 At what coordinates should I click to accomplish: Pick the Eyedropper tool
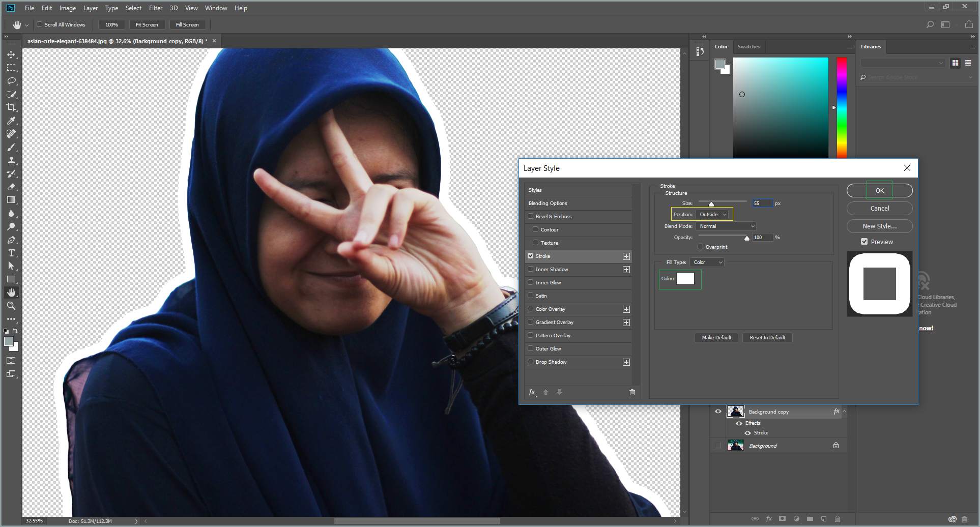pos(11,121)
